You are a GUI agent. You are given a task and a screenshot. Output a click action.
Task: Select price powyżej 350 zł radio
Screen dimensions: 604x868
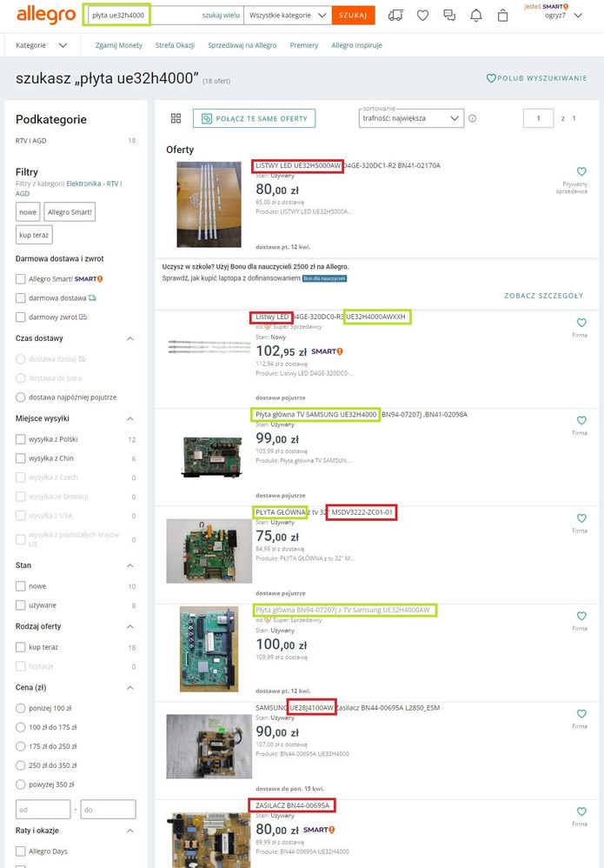pos(21,785)
